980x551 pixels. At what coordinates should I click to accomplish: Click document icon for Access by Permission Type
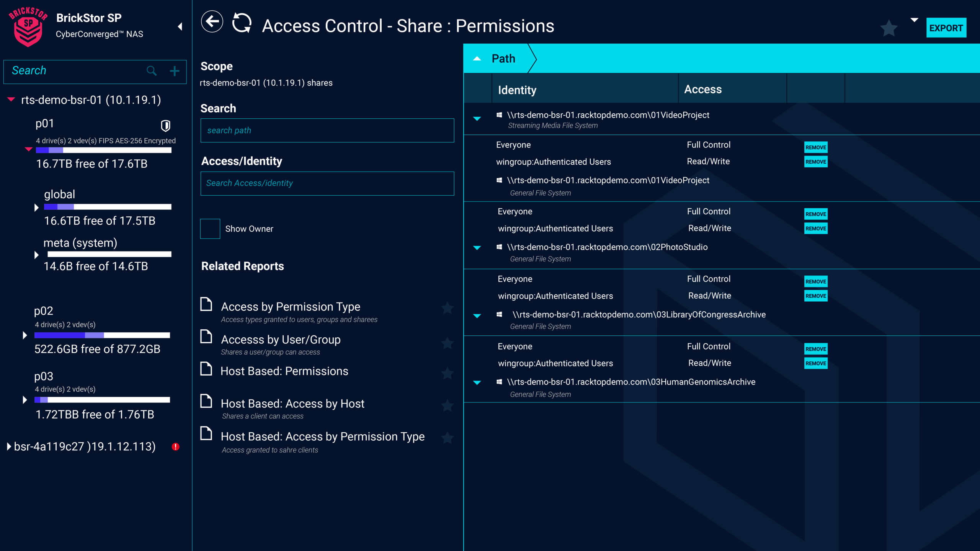[206, 304]
